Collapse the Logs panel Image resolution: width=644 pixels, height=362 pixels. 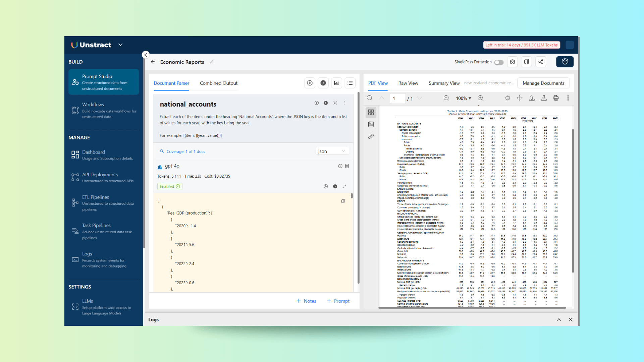coord(559,319)
